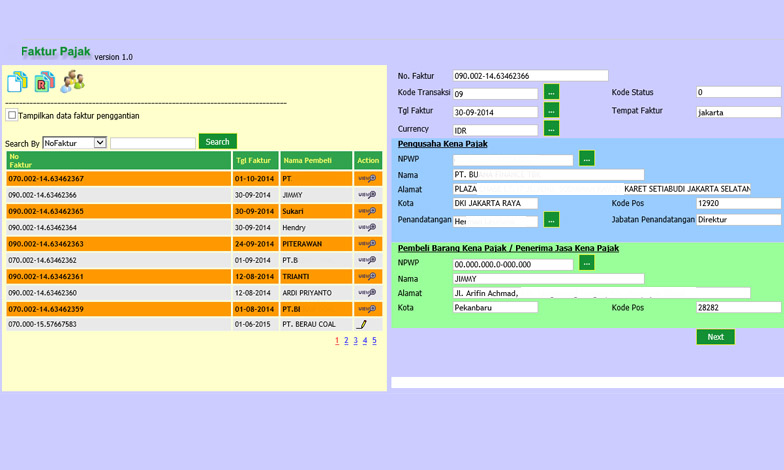The height and width of the screenshot is (470, 784).
Task: Open the Search By NoFaktur dropdown
Action: [74, 143]
